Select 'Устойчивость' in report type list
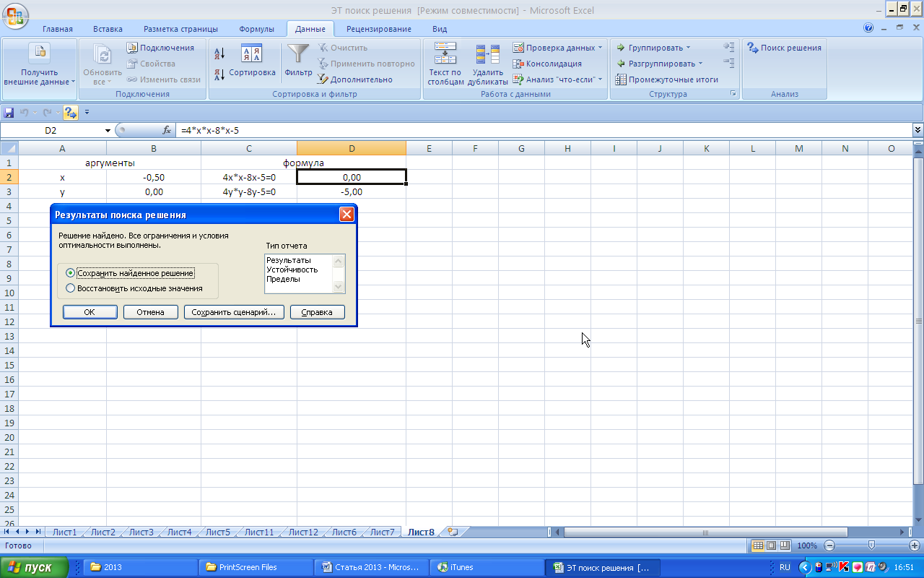Image resolution: width=924 pixels, height=578 pixels. point(292,269)
